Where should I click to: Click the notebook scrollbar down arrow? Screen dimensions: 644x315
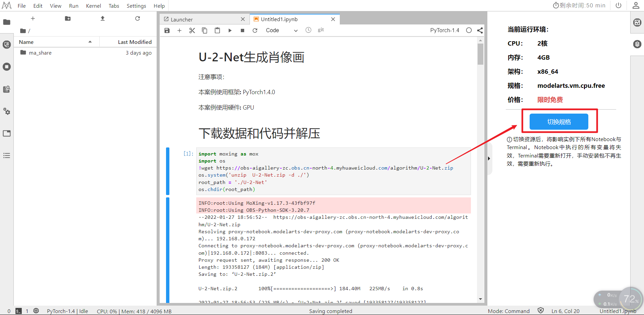(x=481, y=299)
